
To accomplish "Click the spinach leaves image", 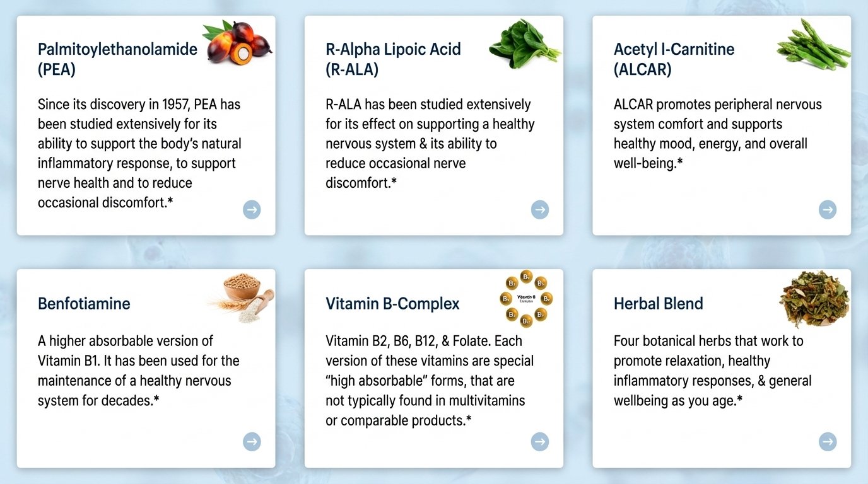I will 524,44.
